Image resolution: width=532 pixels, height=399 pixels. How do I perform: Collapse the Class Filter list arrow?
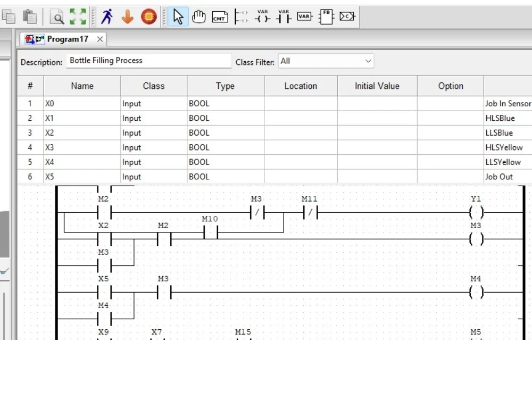(369, 61)
